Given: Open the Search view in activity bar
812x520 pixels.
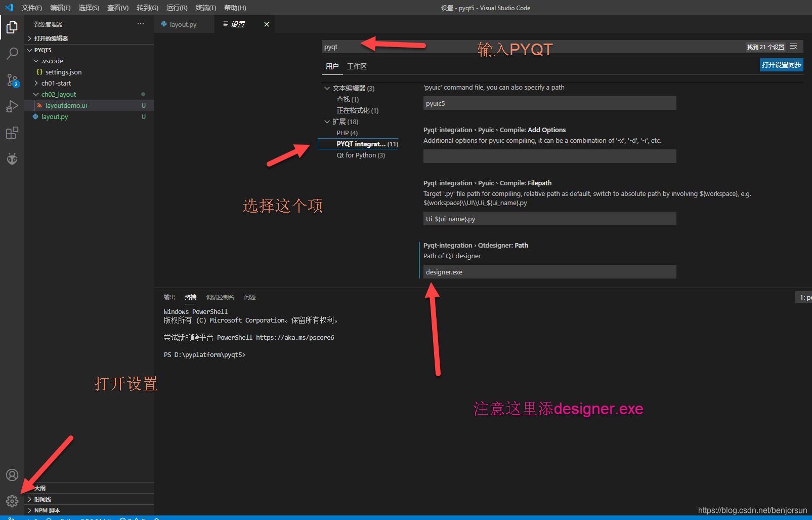Looking at the screenshot, I should tap(12, 53).
